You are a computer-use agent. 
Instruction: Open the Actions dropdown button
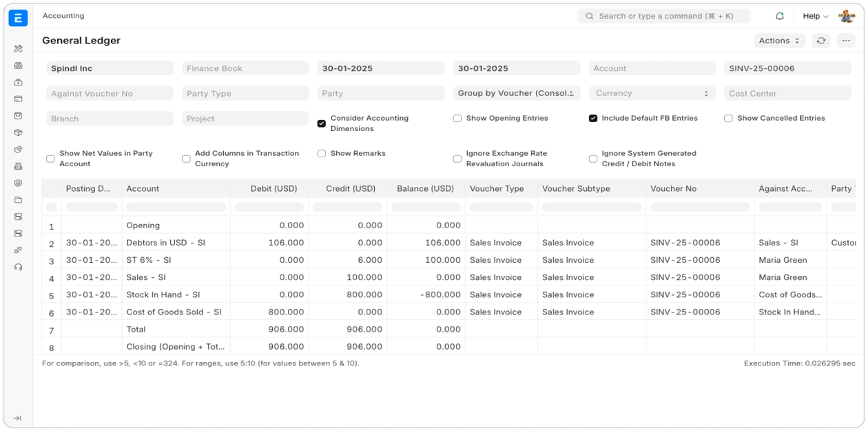click(x=779, y=41)
